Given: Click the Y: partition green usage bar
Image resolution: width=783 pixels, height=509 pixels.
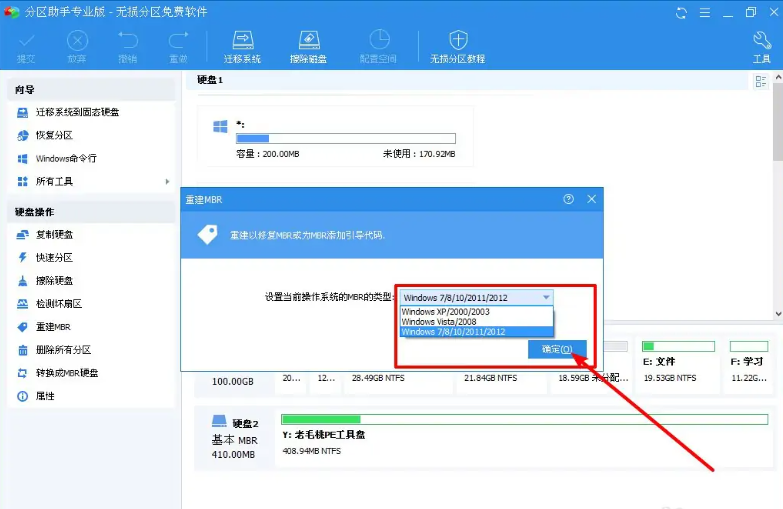Looking at the screenshot, I should click(524, 419).
